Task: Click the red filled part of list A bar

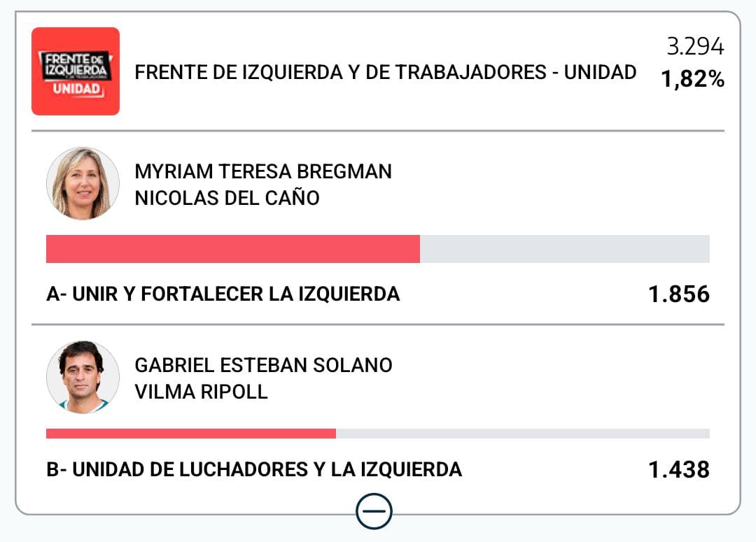Action: pos(232,249)
